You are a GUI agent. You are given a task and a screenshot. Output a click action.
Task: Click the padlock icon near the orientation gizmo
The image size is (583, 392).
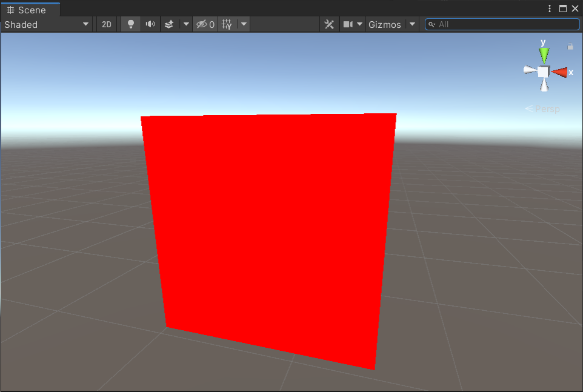click(570, 46)
